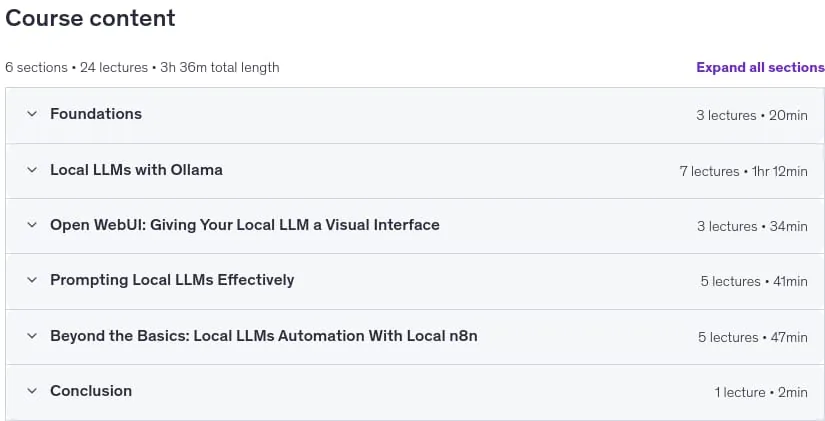Expand the Foundations section chevron
This screenshot has height=421, width=825.
tap(32, 114)
